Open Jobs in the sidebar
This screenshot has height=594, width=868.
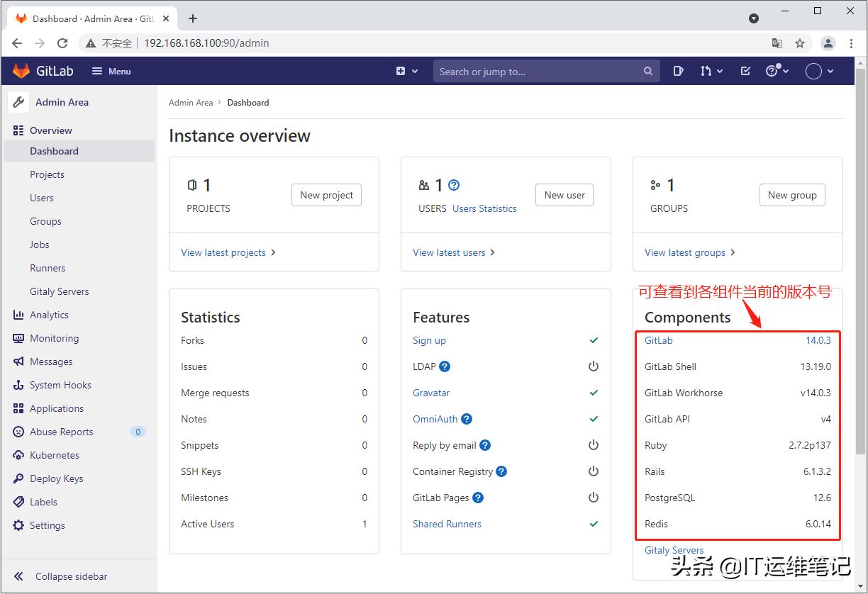40,245
